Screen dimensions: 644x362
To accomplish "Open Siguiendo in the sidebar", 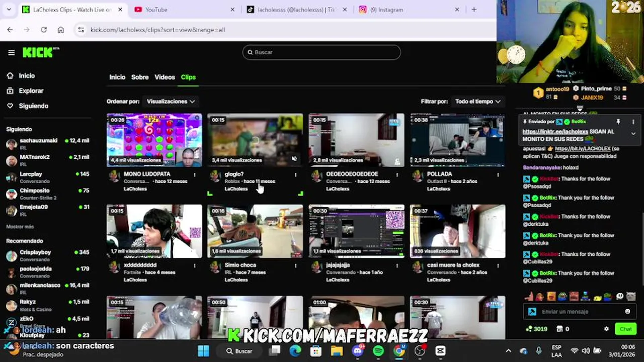I will [x=33, y=106].
